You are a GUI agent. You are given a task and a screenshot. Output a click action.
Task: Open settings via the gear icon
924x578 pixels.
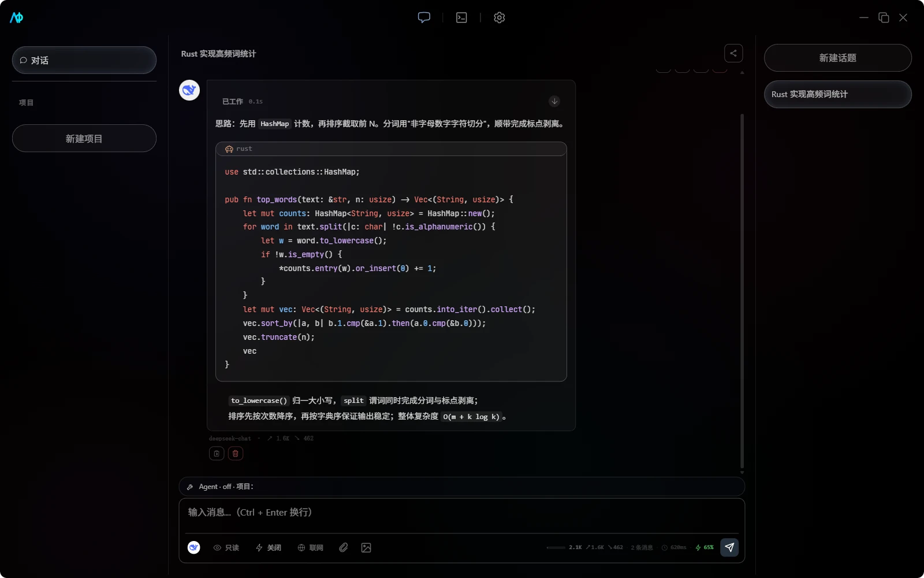(500, 17)
